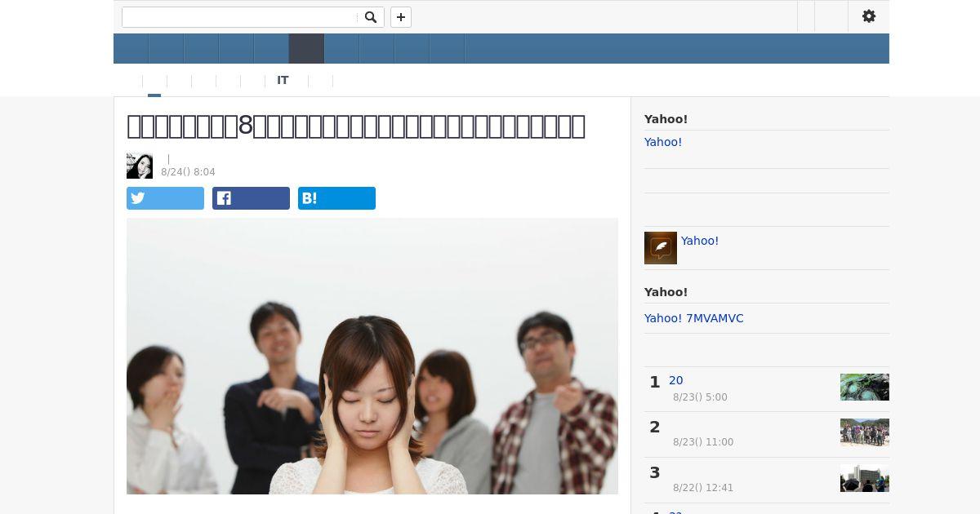Screen dimensions: 980x514
Task: Open the Yahoo! link beside feather icon
Action: 700,241
